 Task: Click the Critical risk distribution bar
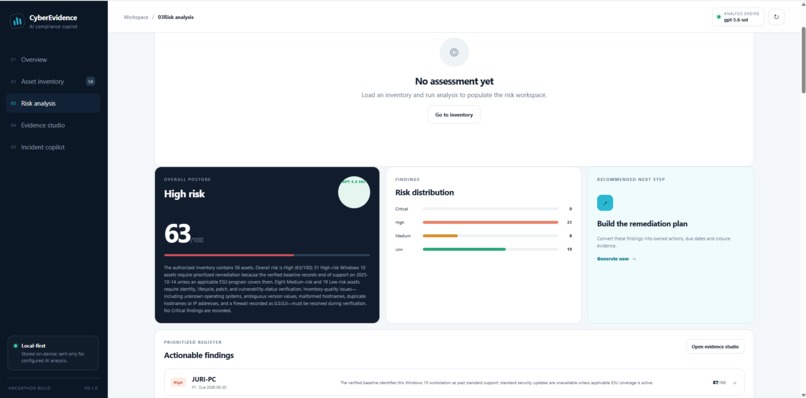tap(490, 209)
